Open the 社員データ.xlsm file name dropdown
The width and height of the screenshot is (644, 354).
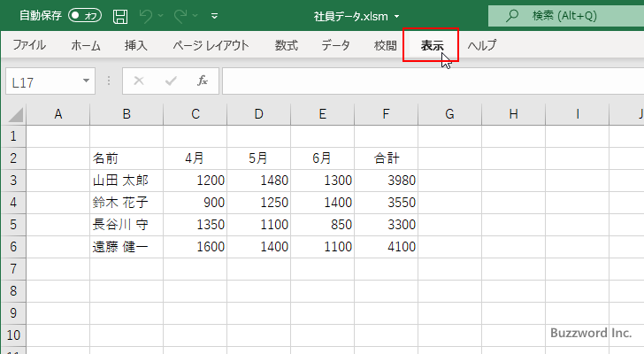(x=396, y=17)
